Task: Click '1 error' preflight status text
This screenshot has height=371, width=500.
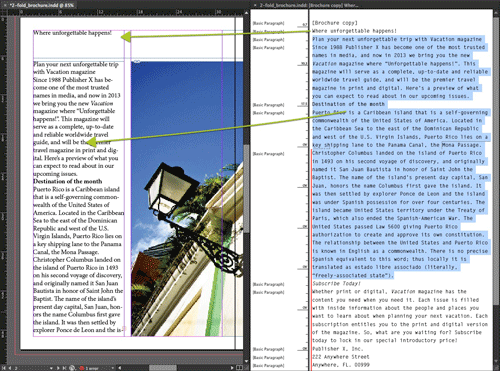Action: coord(92,368)
